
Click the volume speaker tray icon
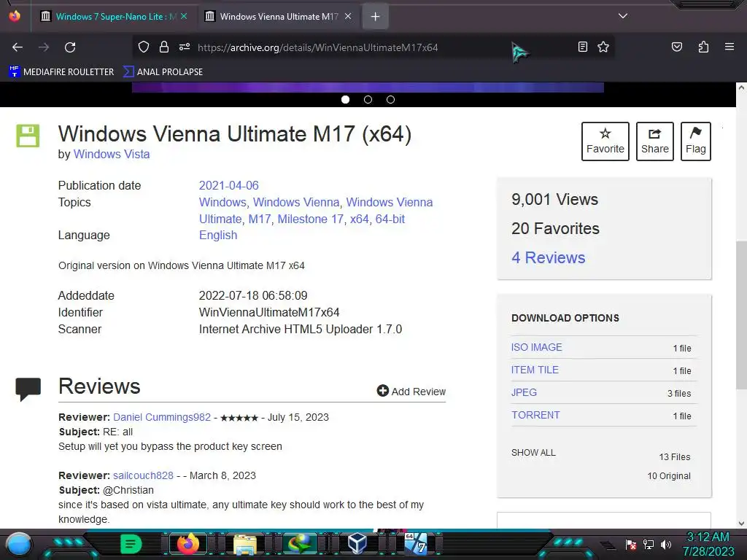tap(666, 544)
